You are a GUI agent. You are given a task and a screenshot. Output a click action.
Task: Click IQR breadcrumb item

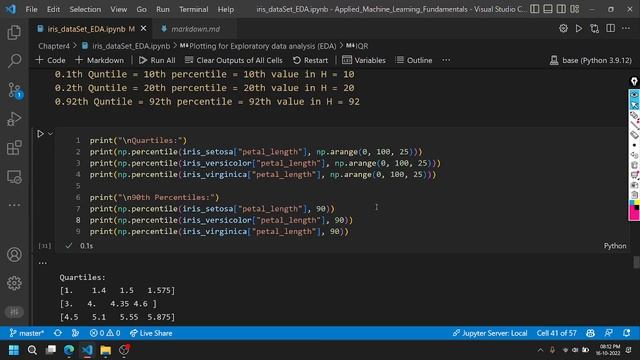click(358, 46)
